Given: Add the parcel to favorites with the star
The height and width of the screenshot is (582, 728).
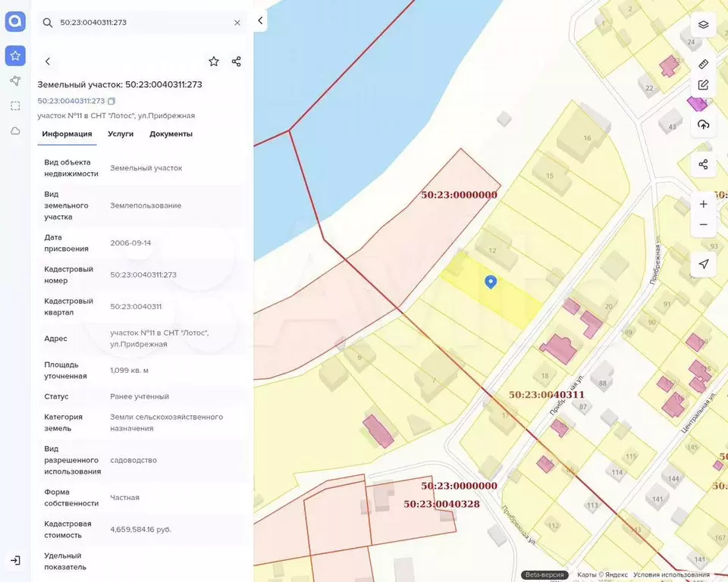Looking at the screenshot, I should pyautogui.click(x=214, y=61).
